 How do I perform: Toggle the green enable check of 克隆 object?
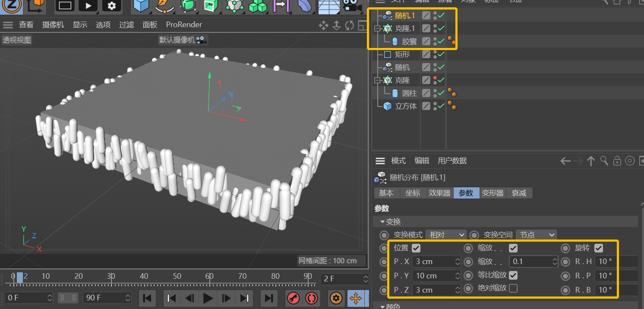pos(441,80)
